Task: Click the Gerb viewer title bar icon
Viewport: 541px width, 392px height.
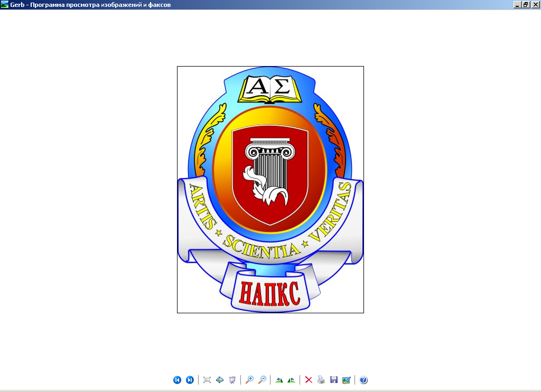Action: pyautogui.click(x=4, y=4)
